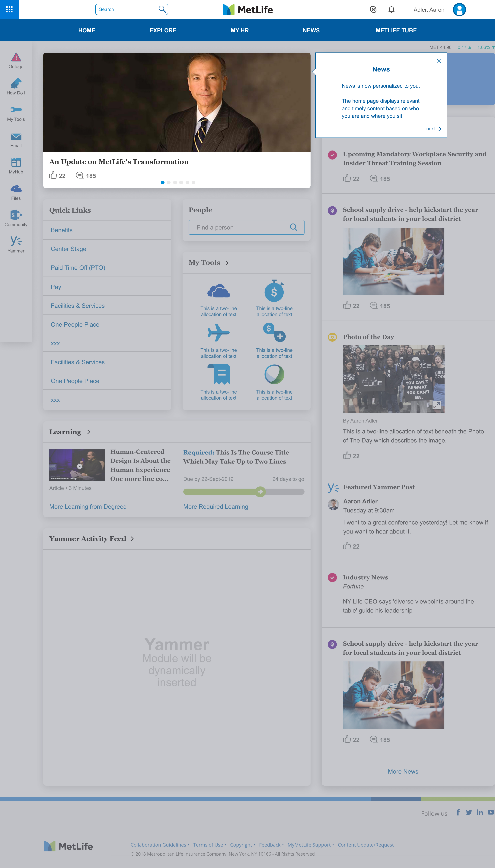Select the sixth carousel dot
The image size is (495, 868).
click(x=193, y=182)
